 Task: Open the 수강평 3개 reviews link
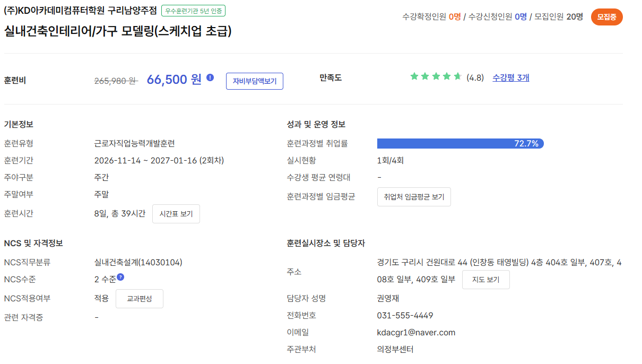click(x=510, y=77)
